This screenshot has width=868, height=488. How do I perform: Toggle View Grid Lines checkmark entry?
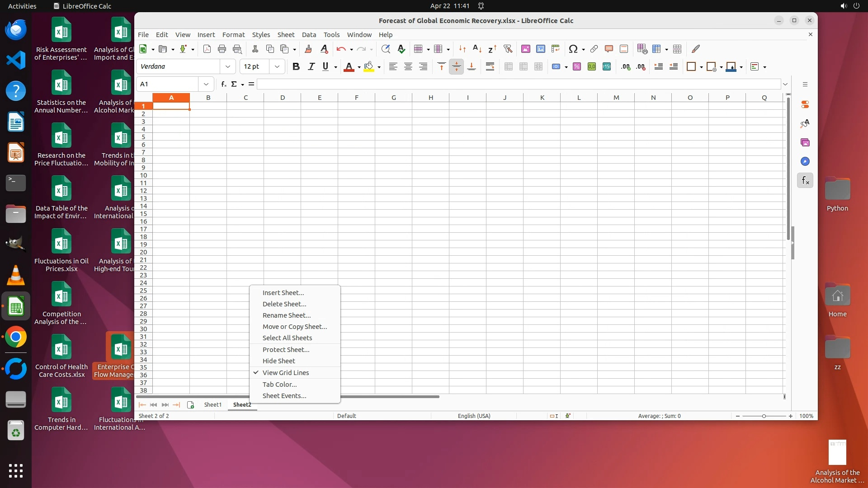click(286, 373)
